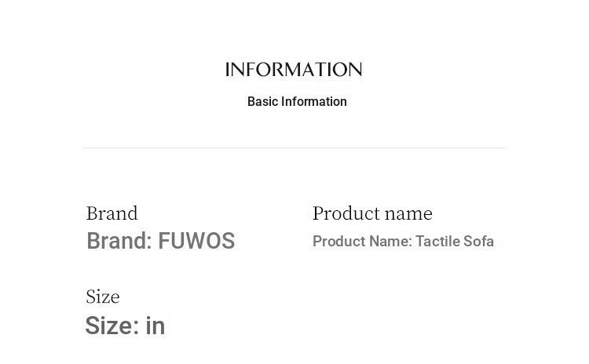Select the 'Product Name: Tactile Sofa' text
589x364 pixels.
pyautogui.click(x=403, y=242)
